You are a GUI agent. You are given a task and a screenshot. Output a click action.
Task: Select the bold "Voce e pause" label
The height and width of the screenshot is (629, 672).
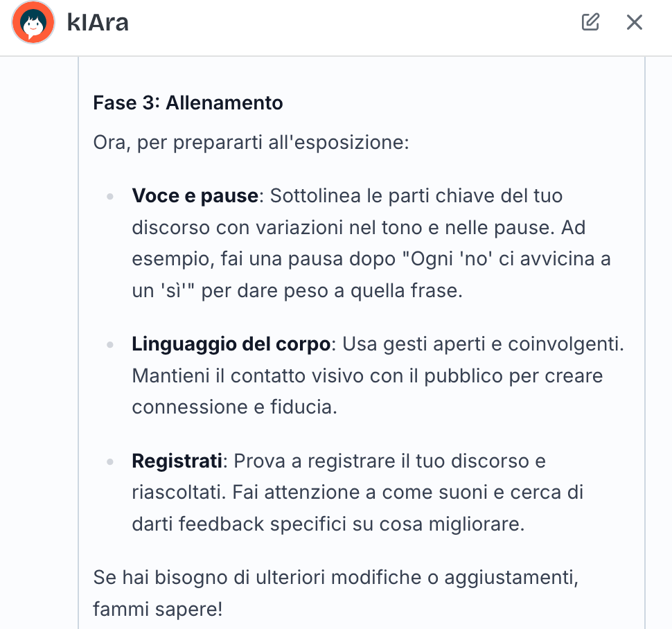click(x=195, y=196)
